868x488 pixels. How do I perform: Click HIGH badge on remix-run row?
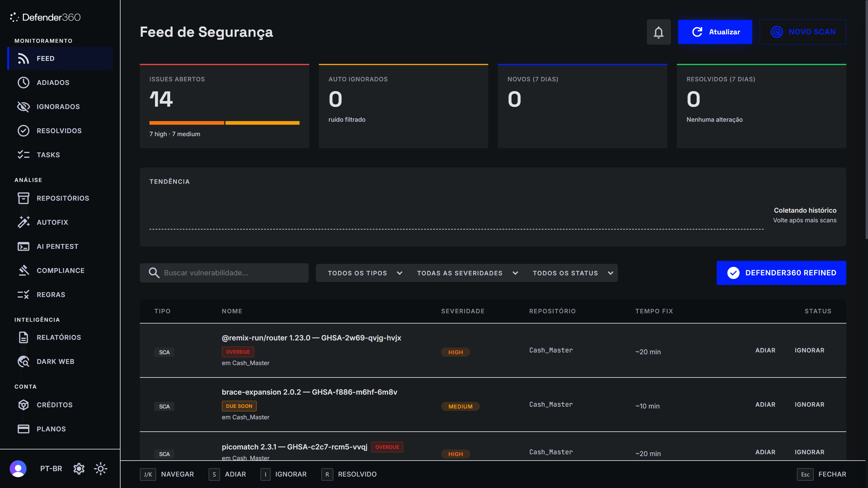click(x=456, y=352)
